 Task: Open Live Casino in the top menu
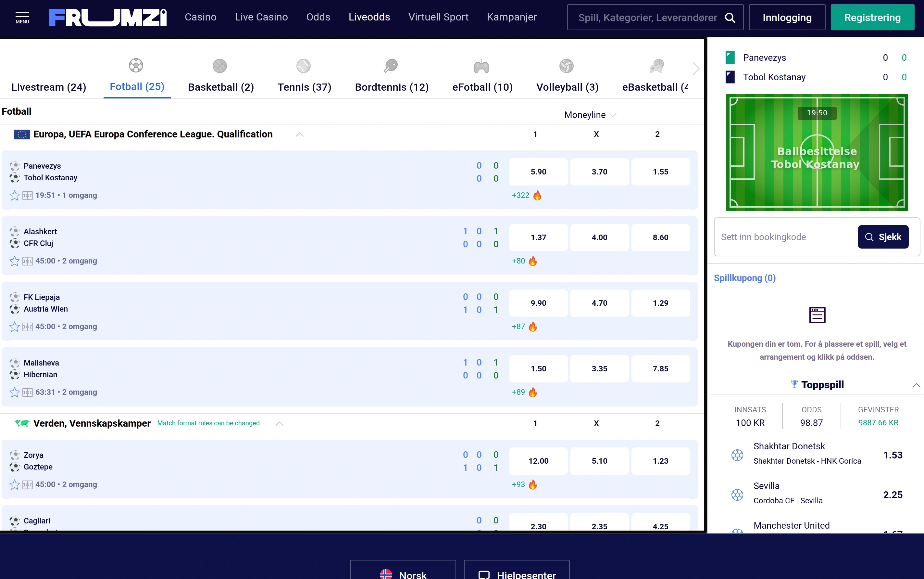[x=261, y=17]
